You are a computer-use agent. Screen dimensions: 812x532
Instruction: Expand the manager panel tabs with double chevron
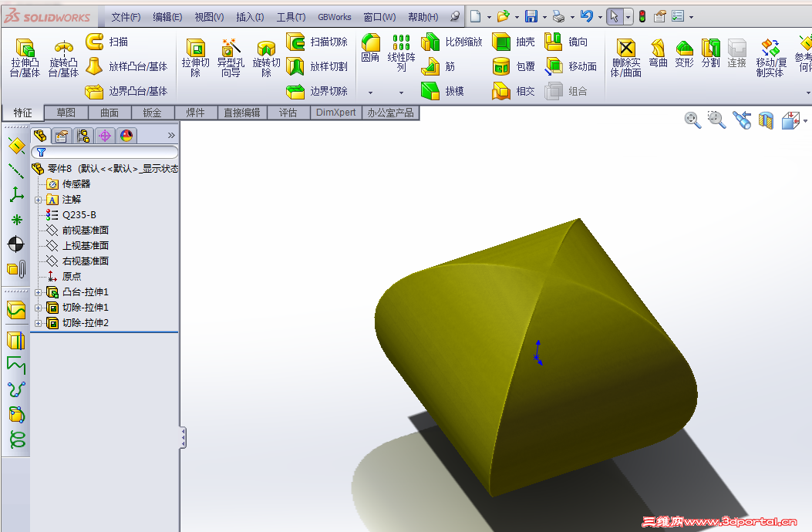(171, 135)
